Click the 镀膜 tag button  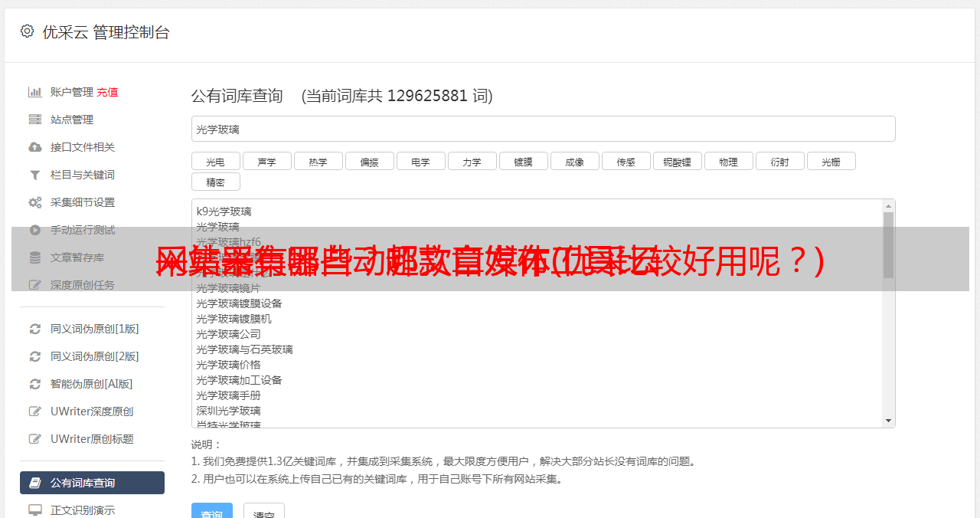pos(524,162)
